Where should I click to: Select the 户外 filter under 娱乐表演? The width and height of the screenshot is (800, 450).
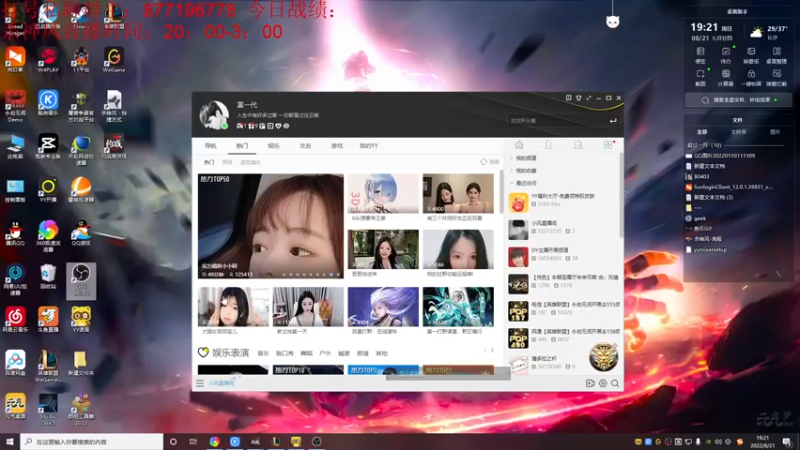[x=325, y=354]
